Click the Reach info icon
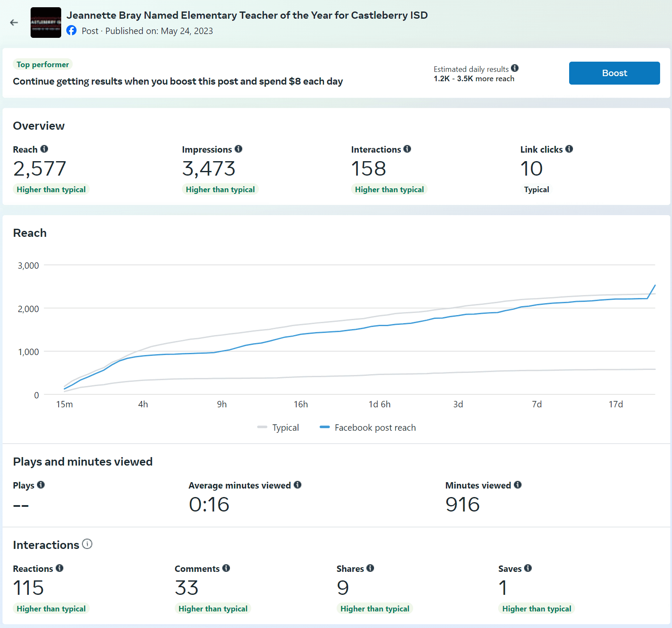 pyautogui.click(x=44, y=149)
